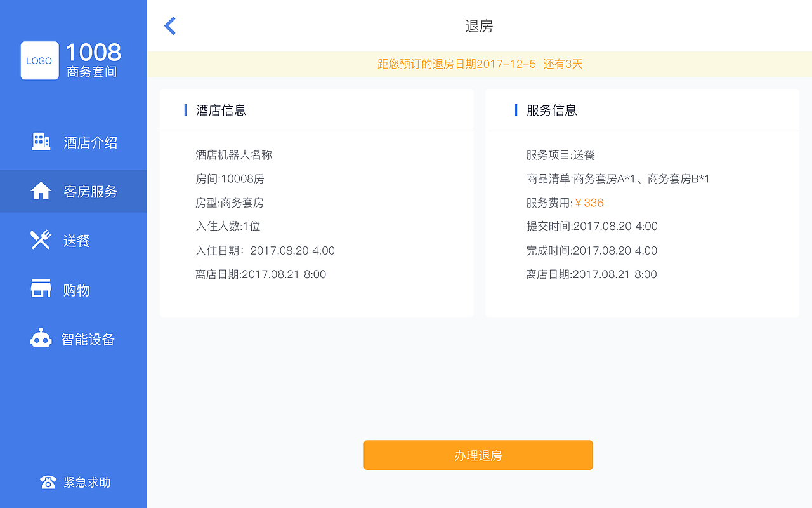Screen dimensions: 812x508
Task: Click the orange 办理退房 button
Action: tap(478, 455)
